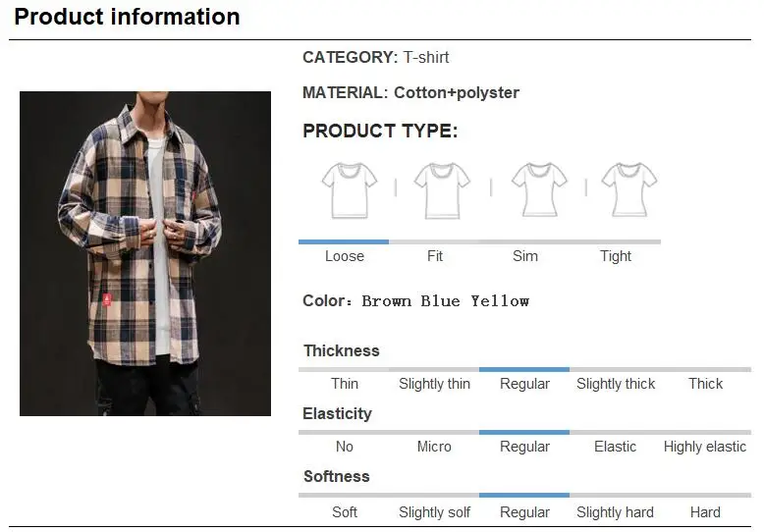
Task: Click the blue Loose segment of type bar
Action: (x=344, y=241)
